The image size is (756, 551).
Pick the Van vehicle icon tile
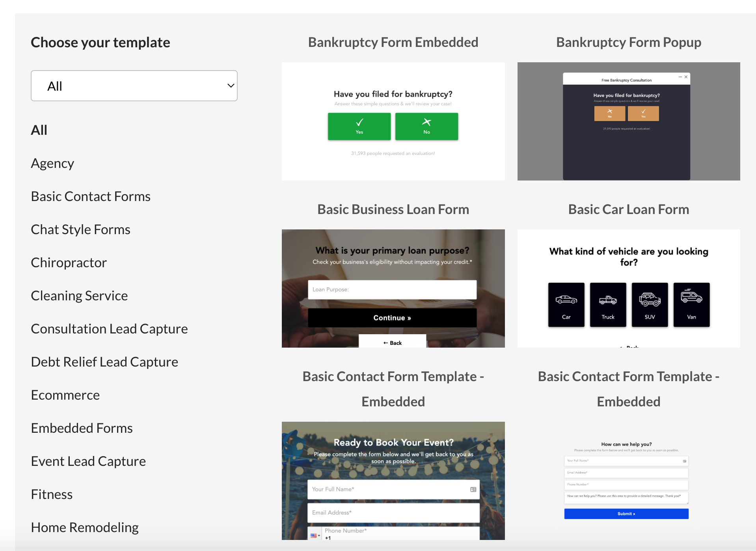691,305
